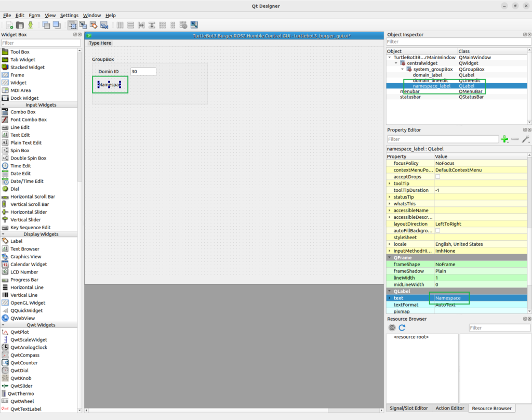Screen dimensions: 532x420
Task: Pick the LCD Number widget
Action: tap(24, 272)
